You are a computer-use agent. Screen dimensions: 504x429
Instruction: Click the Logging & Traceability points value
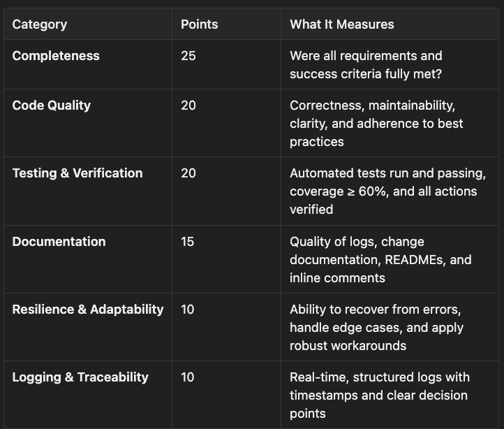[x=187, y=377]
